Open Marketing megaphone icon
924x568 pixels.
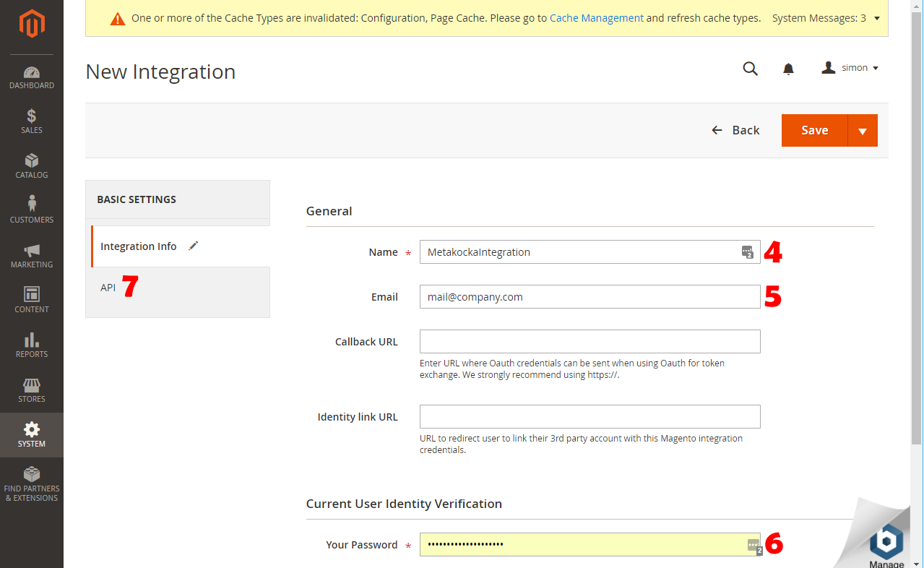[32, 251]
